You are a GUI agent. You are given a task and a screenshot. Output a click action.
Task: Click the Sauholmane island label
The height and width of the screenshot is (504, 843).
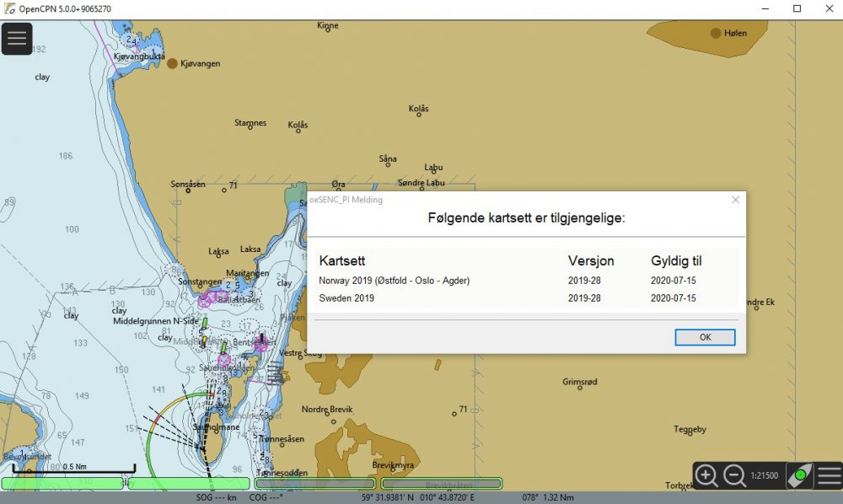click(x=216, y=427)
